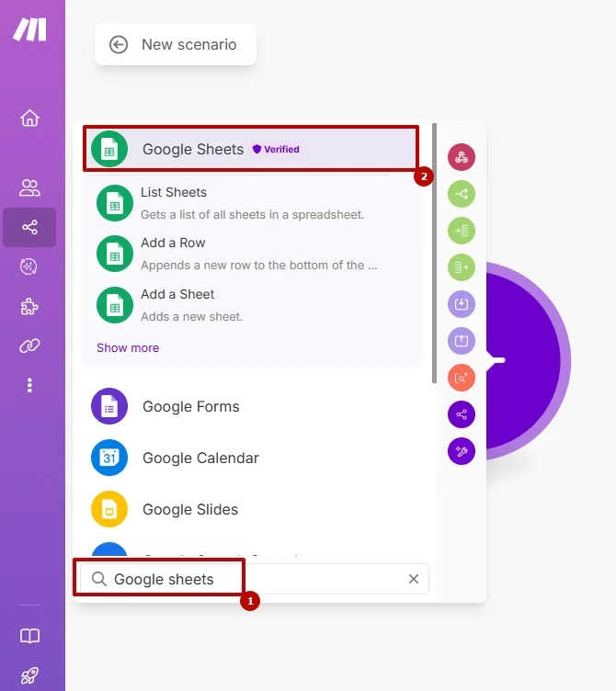616x691 pixels.
Task: Open the puzzle-piece Templates icon
Action: 29,306
